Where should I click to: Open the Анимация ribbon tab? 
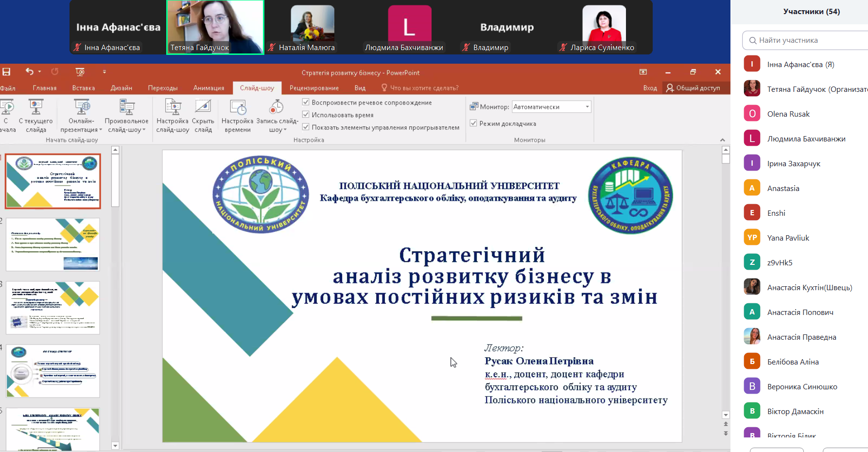click(x=208, y=88)
